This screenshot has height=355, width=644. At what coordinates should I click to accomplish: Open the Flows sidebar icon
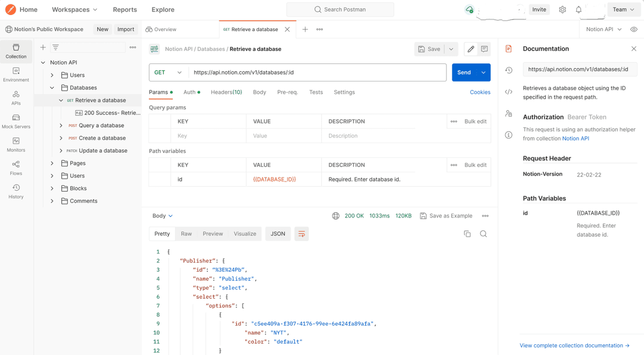tap(16, 168)
